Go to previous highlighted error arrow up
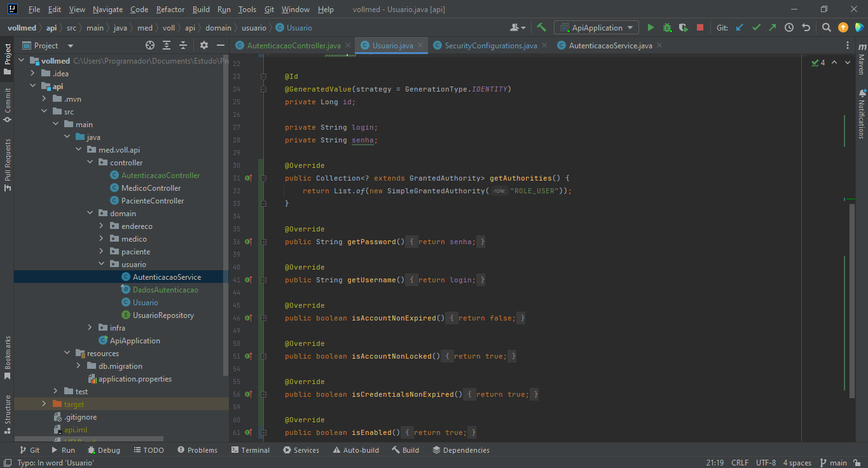Image resolution: width=868 pixels, height=468 pixels. (834, 62)
